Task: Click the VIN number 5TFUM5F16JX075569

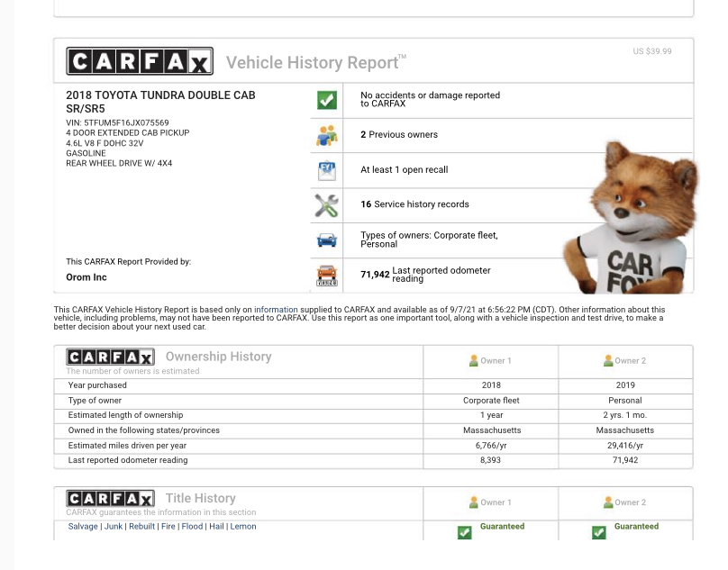Action: pos(126,123)
